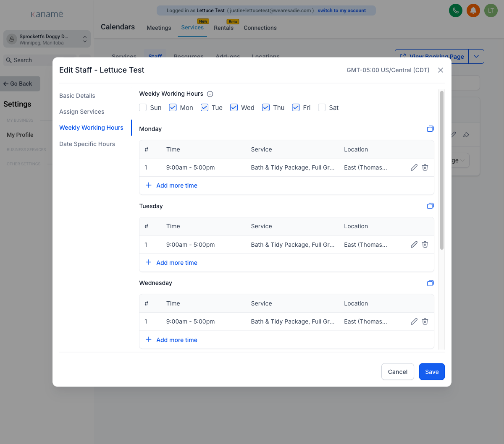The width and height of the screenshot is (504, 444).
Task: Expand the Sprockett's Doggy location switcher
Action: coord(47,39)
